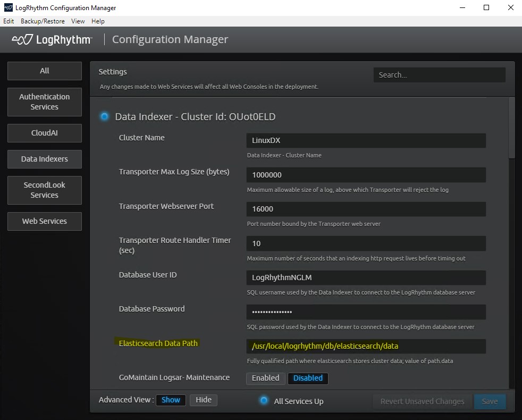This screenshot has height=420, width=522.
Task: Click the LogRhythm logo in the header
Action: coord(50,39)
